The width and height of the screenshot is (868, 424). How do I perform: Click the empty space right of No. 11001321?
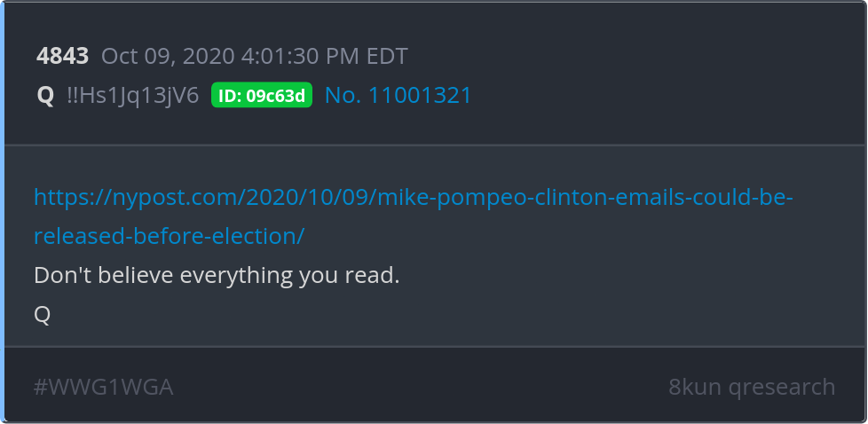(x=664, y=95)
